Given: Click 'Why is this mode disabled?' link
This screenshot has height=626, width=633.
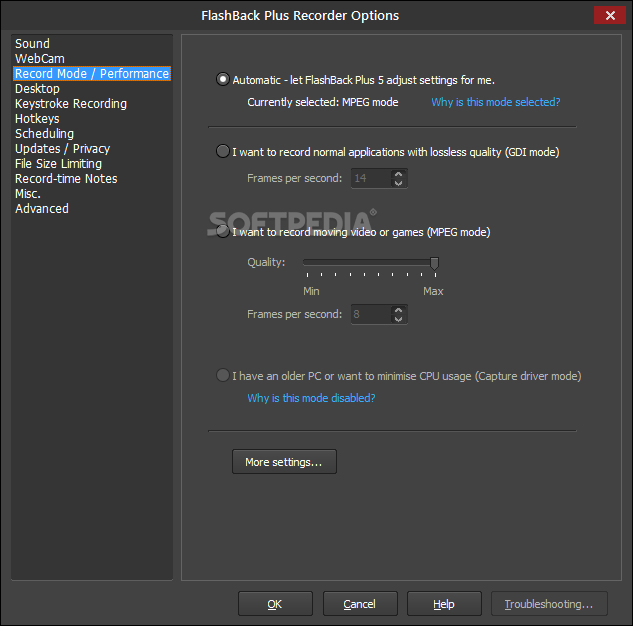Looking at the screenshot, I should (x=311, y=398).
